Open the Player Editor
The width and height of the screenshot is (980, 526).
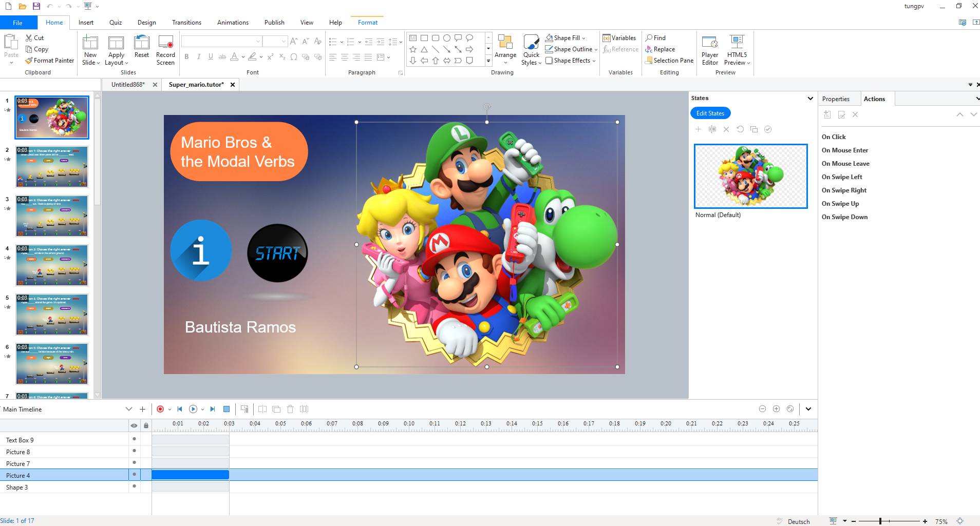point(710,50)
